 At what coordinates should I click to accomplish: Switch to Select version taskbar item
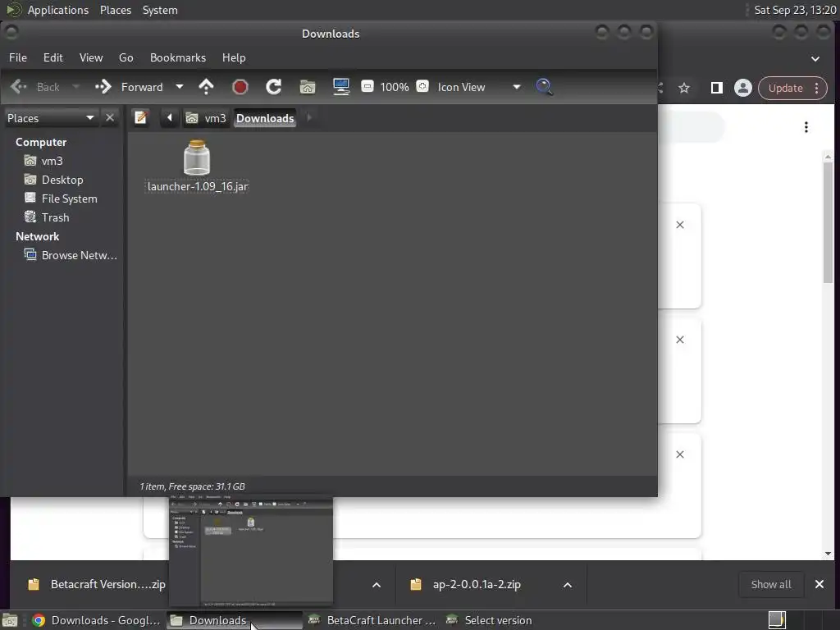(489, 620)
